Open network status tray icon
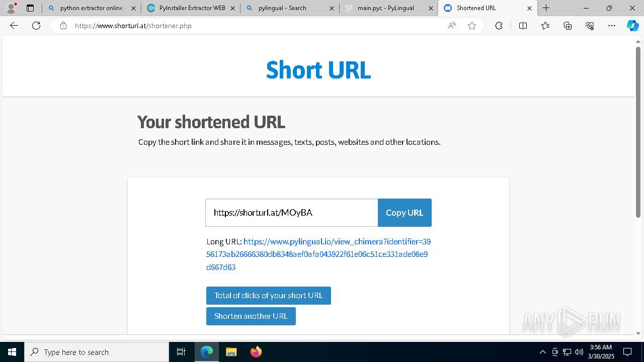This screenshot has width=644, height=362. 567,352
